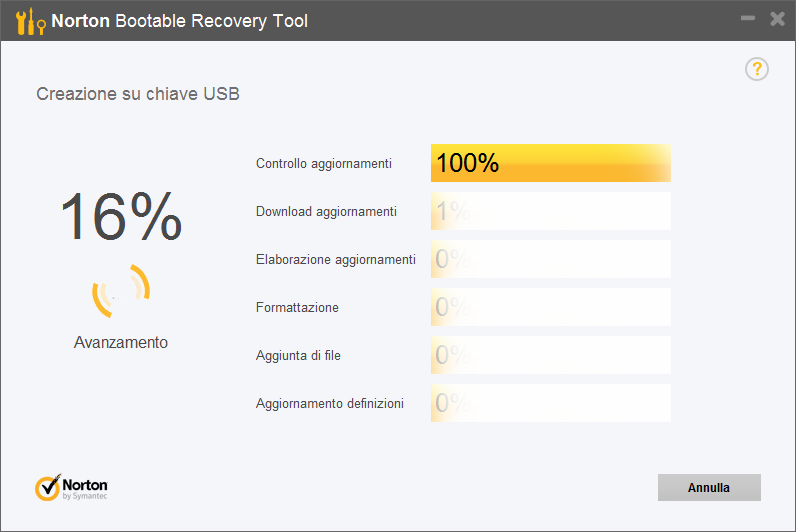Click the help question mark icon
The height and width of the screenshot is (532, 796).
[757, 69]
